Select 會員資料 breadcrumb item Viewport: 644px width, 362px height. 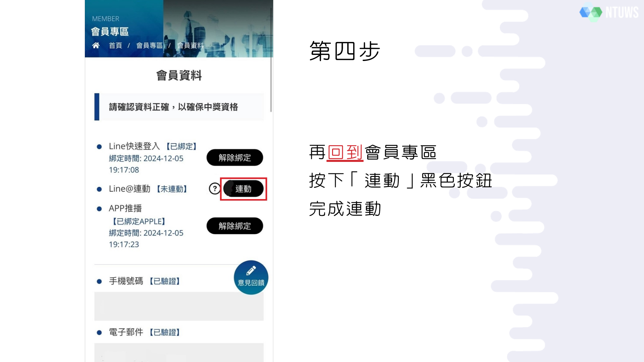coord(191,46)
